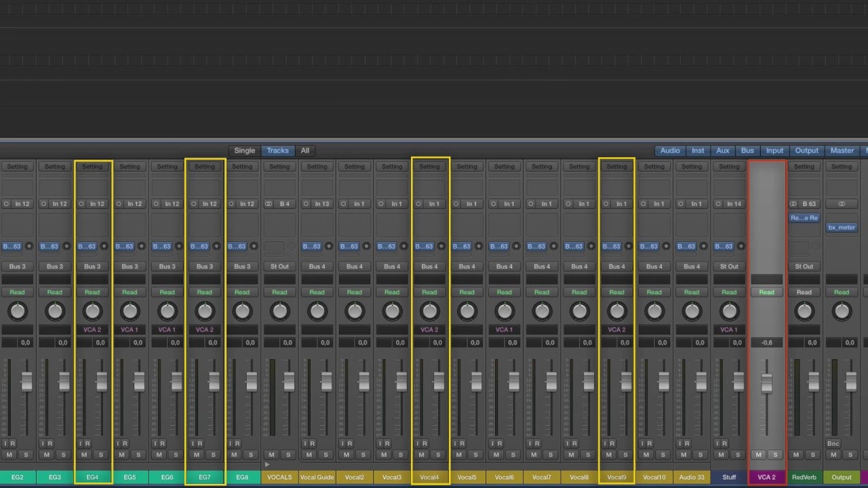The height and width of the screenshot is (488, 868).
Task: Click the bx_meter plug-in slot on Output
Action: tap(842, 228)
